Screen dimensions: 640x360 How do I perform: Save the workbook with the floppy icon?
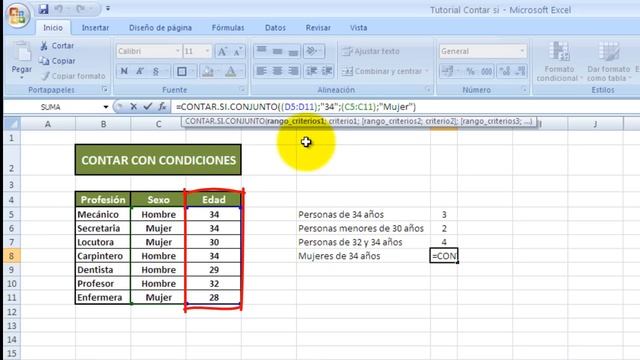click(x=43, y=9)
